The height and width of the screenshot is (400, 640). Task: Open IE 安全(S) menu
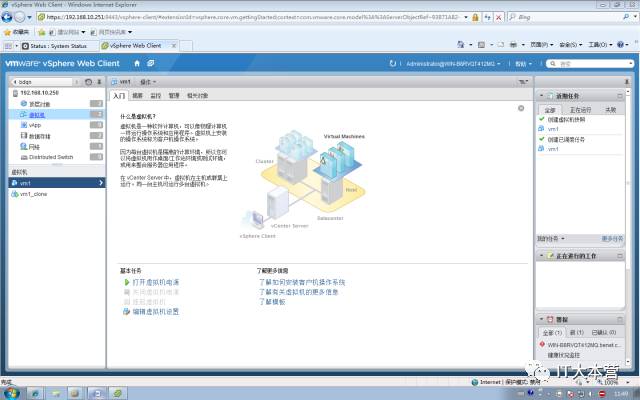click(571, 44)
